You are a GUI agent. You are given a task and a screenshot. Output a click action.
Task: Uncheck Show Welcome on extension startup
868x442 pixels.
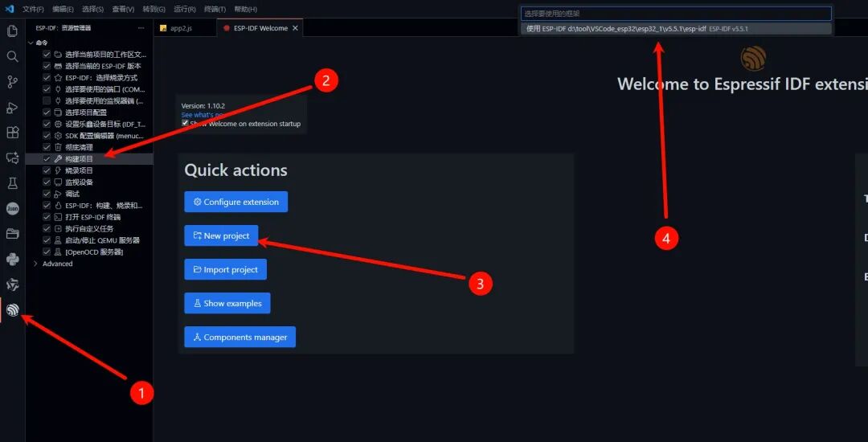(x=185, y=124)
